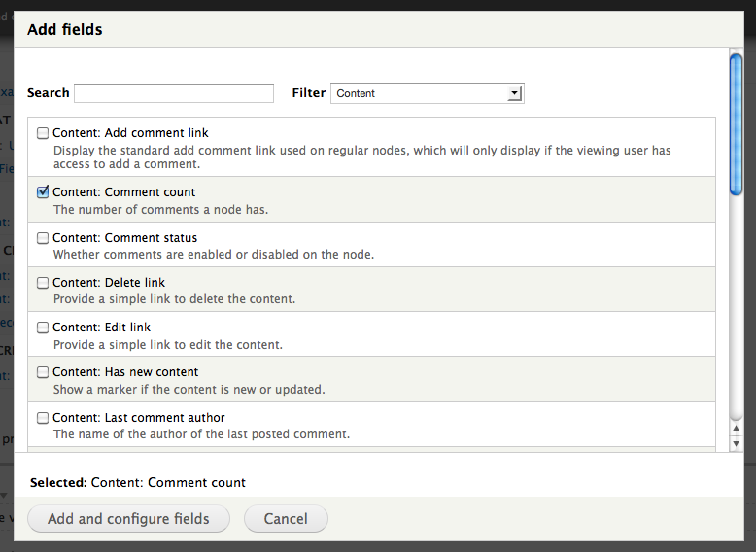Check the Has new content checkbox
The image size is (756, 552).
coord(43,372)
